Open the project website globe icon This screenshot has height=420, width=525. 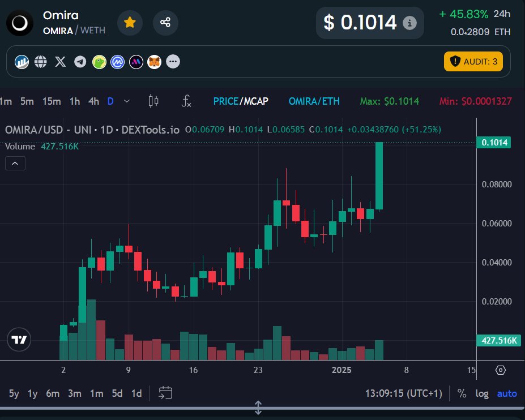(x=41, y=62)
